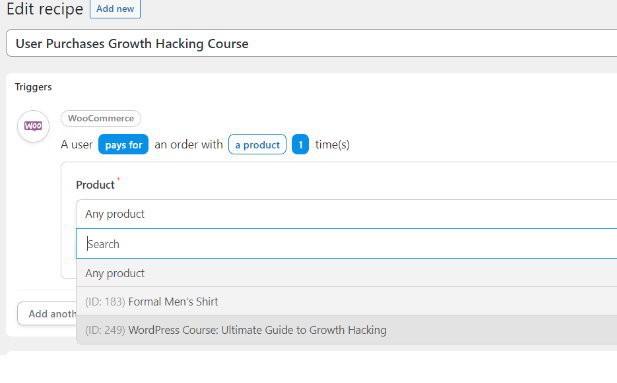The width and height of the screenshot is (617, 383).
Task: Select WordPress Course Growth Hacking option
Action: tap(346, 330)
